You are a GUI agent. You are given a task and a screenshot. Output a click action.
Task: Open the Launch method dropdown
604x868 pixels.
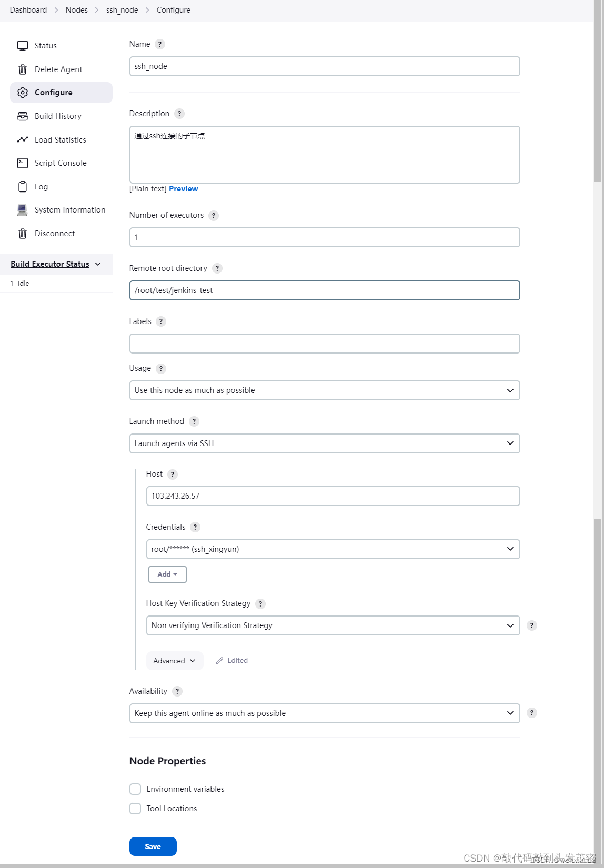[325, 443]
